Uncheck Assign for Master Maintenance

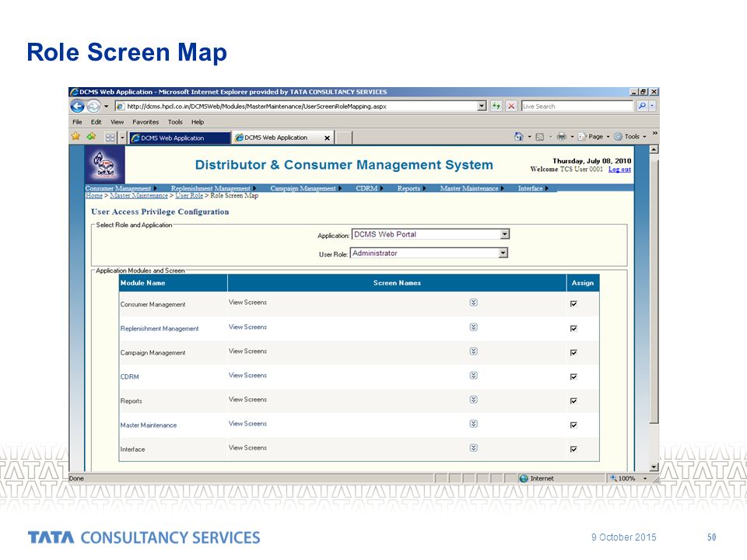(x=573, y=425)
